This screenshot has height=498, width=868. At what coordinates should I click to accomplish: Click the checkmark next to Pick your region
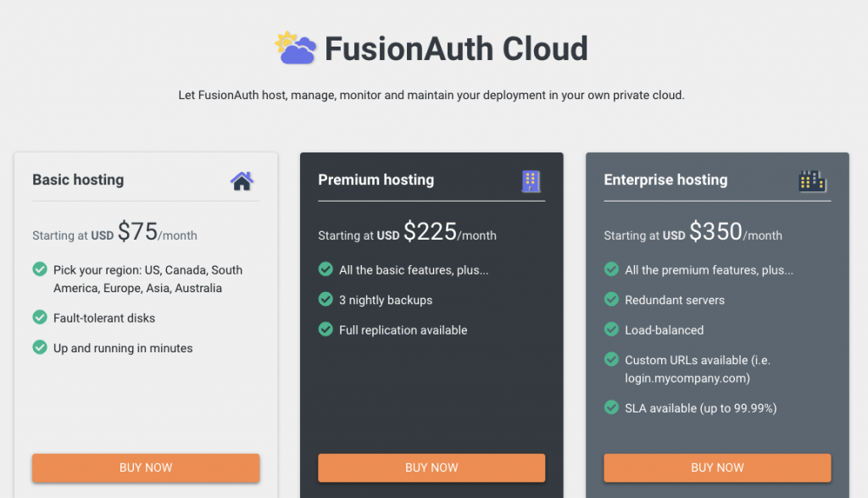40,269
